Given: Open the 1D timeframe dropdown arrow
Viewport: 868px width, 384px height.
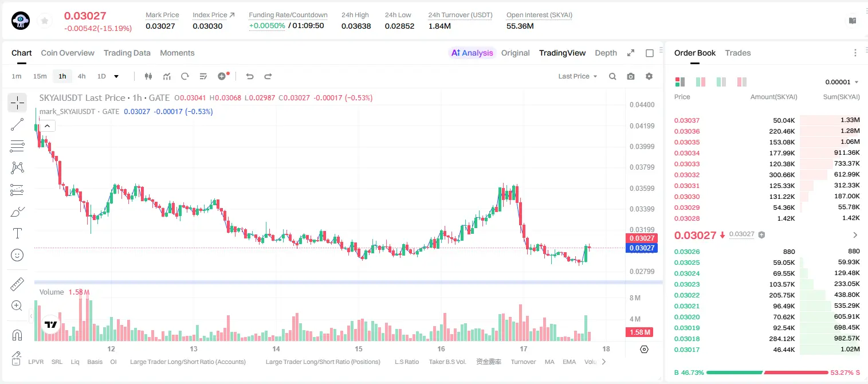Looking at the screenshot, I should coord(116,76).
